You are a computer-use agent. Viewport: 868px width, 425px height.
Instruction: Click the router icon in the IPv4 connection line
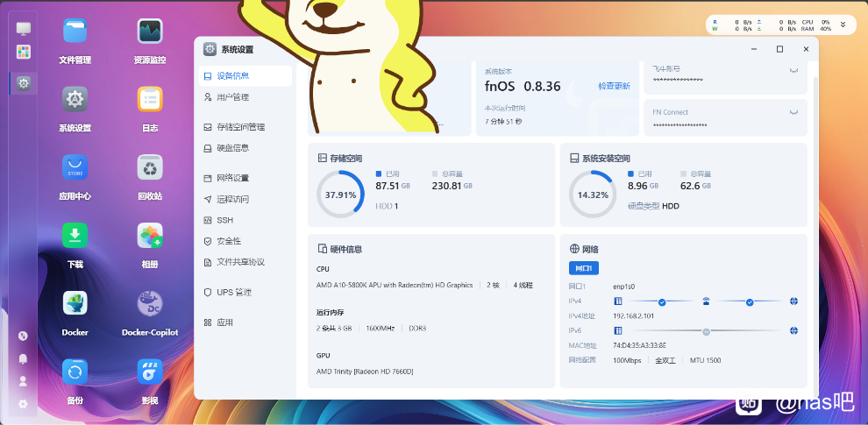click(706, 301)
